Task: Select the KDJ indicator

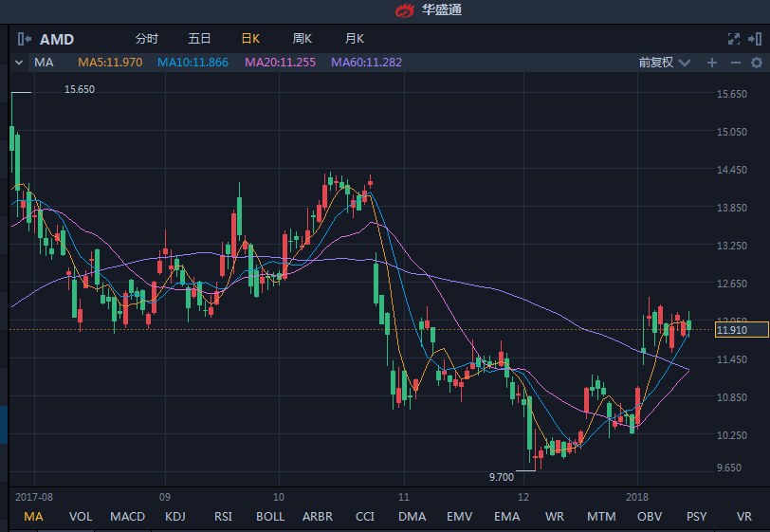Action: 175,517
